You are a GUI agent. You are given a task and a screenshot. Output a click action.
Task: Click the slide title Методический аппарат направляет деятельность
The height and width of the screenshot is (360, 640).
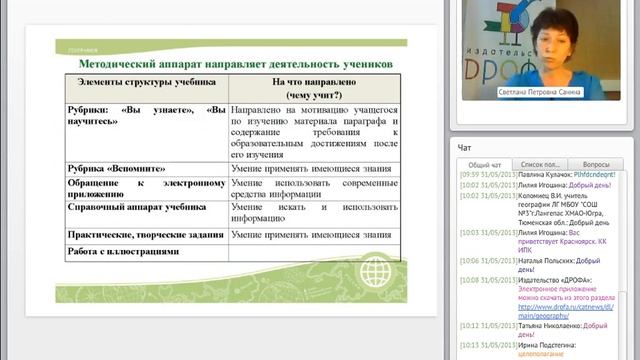236,64
